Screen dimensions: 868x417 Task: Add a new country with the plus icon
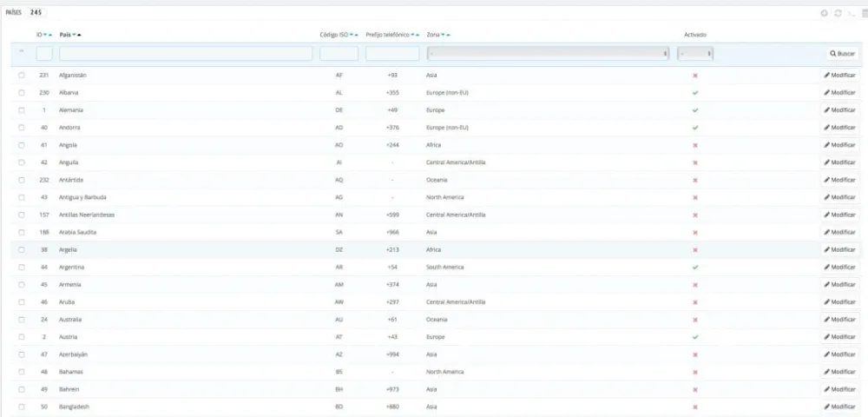(x=825, y=13)
